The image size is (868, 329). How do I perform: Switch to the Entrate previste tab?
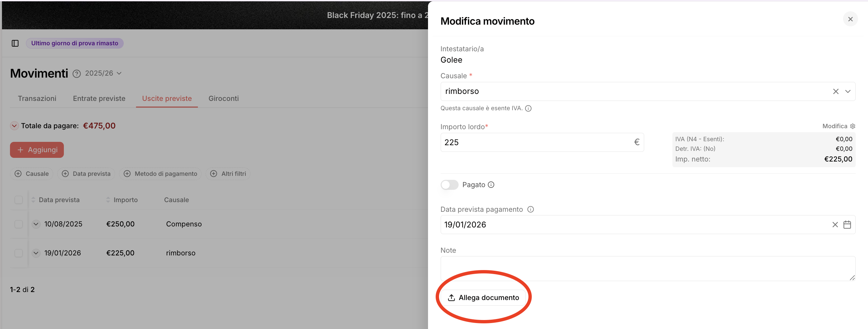[99, 99]
